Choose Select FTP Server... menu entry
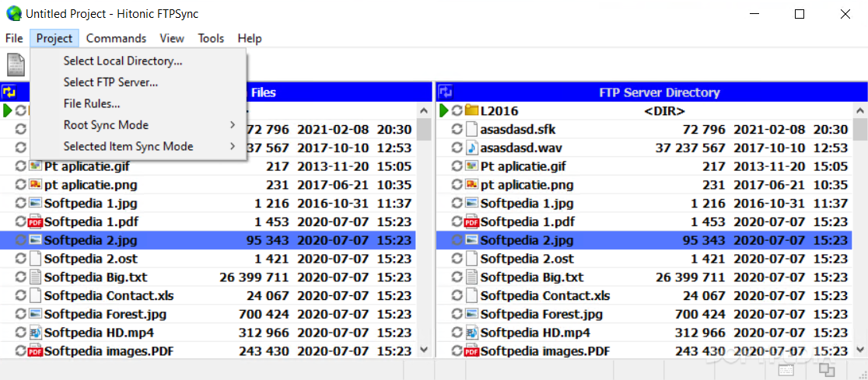868x380 pixels. pyautogui.click(x=138, y=82)
